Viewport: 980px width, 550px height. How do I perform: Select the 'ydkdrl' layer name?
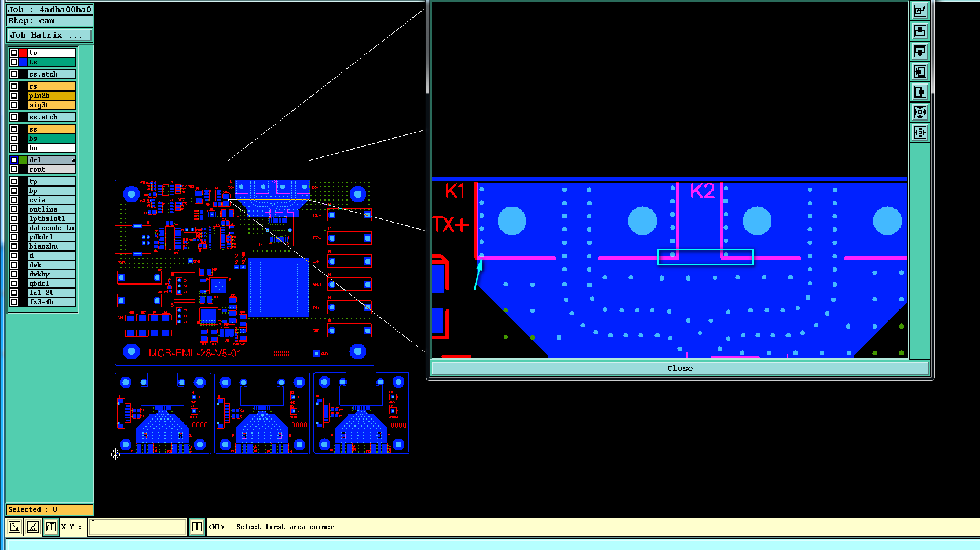[52, 237]
